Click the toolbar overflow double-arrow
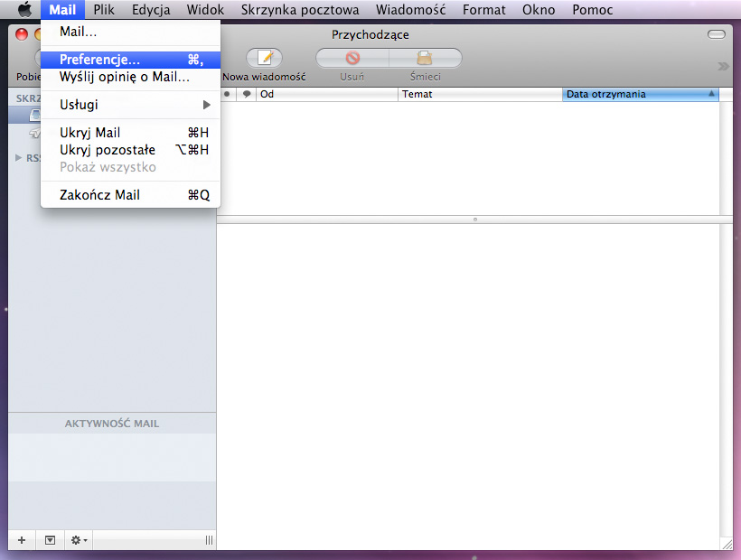Viewport: 741px width, 560px height. click(x=723, y=66)
